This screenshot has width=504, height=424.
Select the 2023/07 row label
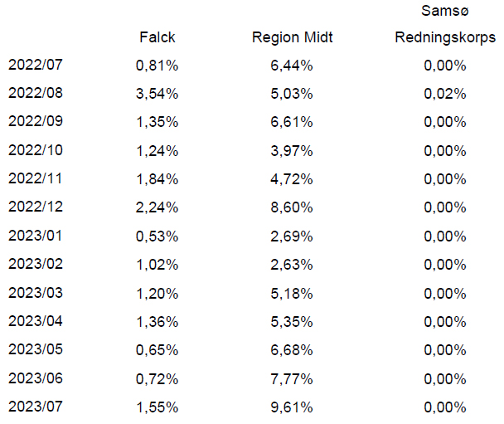36,407
